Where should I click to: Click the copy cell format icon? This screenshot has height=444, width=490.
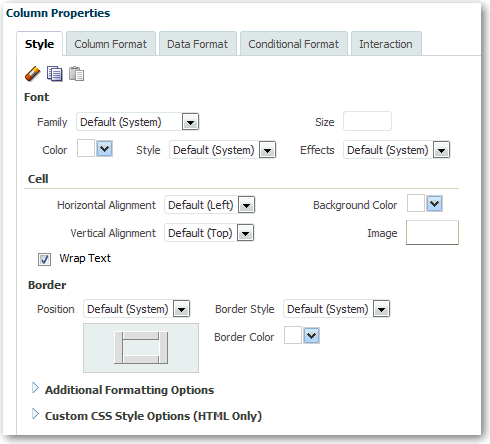point(54,74)
